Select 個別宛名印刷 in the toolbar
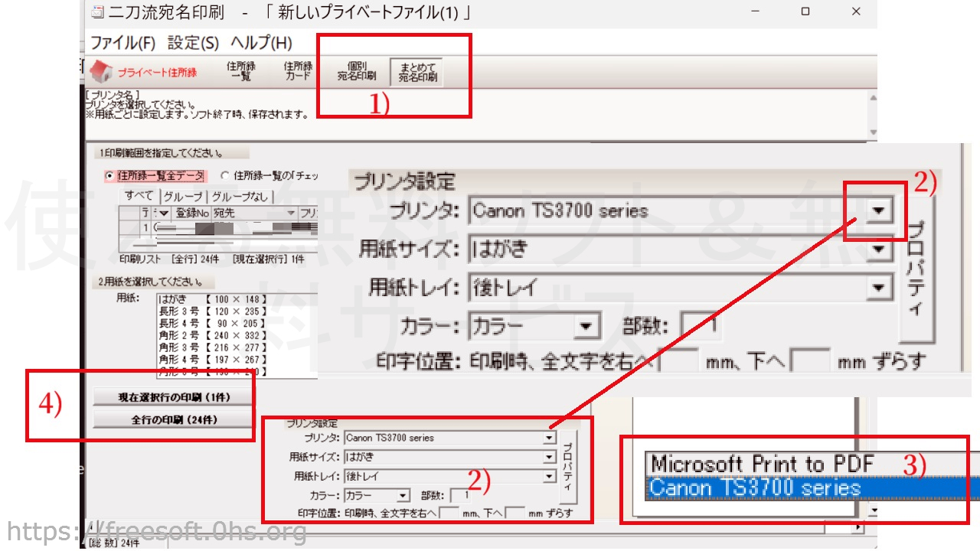Image resolution: width=980 pixels, height=551 pixels. [357, 71]
